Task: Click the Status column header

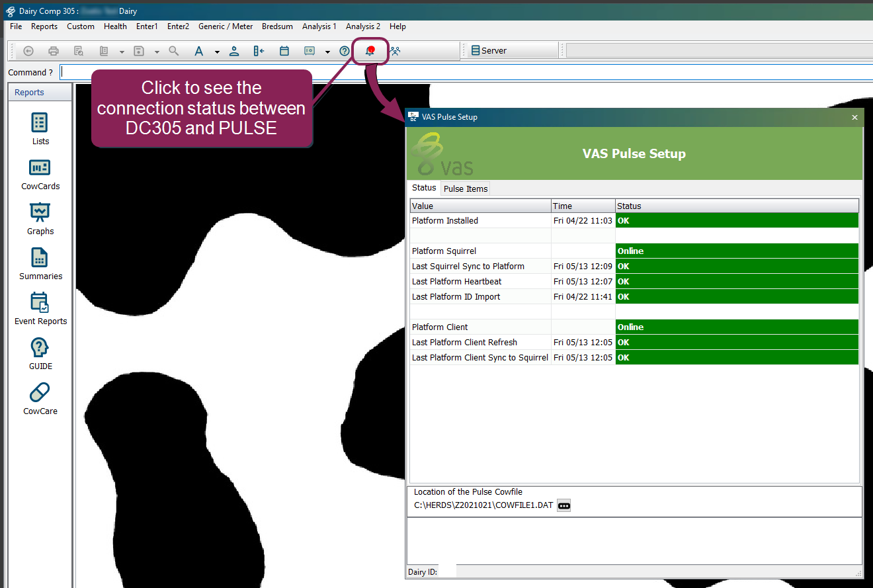Action: tap(737, 206)
